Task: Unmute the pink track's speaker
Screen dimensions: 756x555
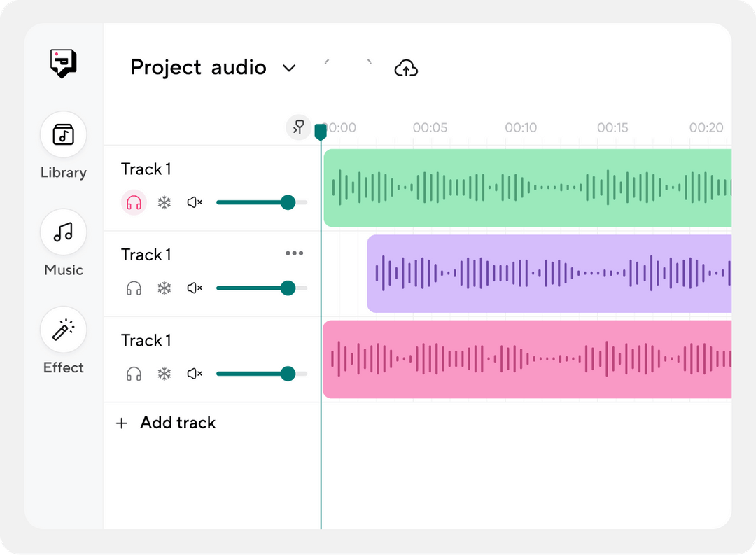Action: (195, 373)
